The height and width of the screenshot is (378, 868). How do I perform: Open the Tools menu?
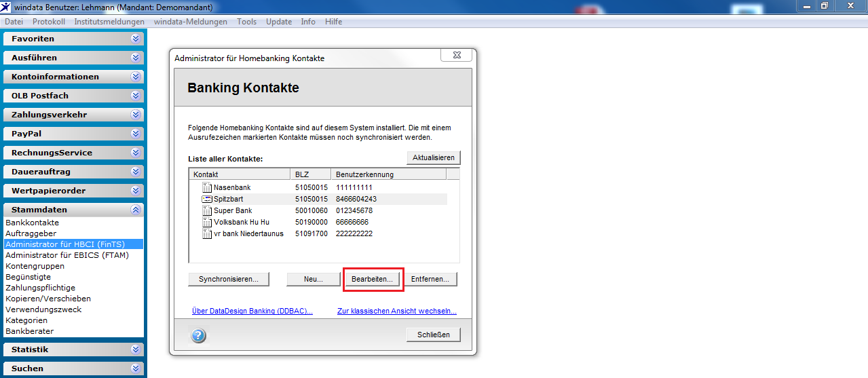click(x=246, y=22)
